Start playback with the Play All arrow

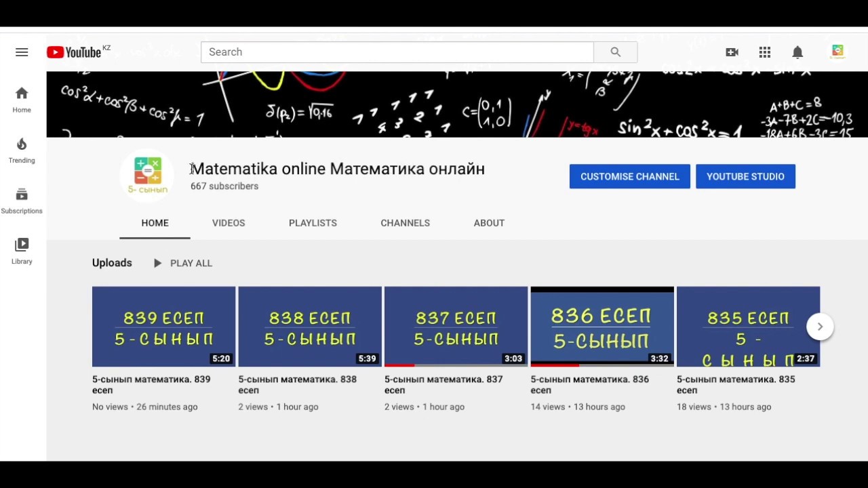coord(157,263)
